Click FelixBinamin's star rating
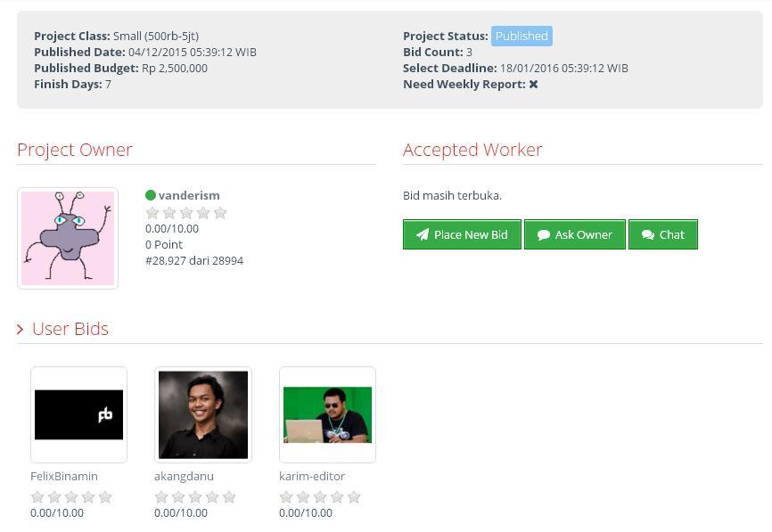This screenshot has height=532, width=772. click(x=71, y=497)
